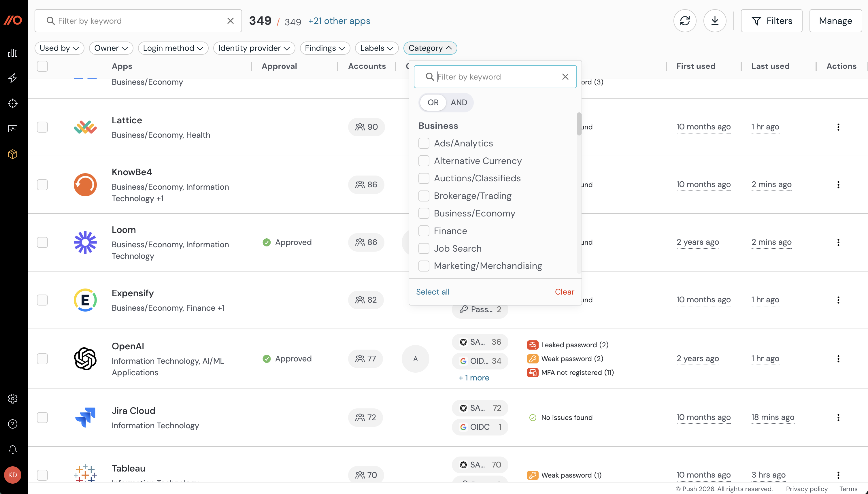The width and height of the screenshot is (868, 494).
Task: Click the Push logo in sidebar
Action: pos(13,20)
